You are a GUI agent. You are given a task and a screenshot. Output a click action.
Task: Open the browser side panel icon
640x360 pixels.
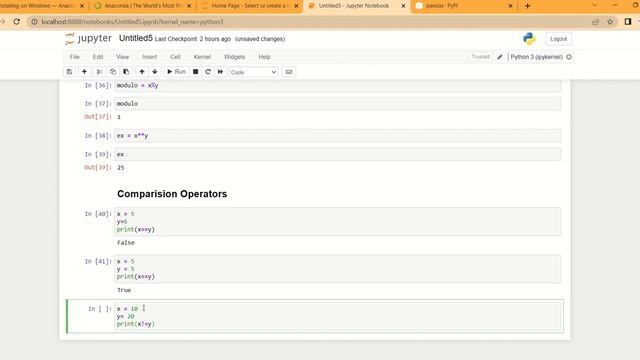coord(628,22)
